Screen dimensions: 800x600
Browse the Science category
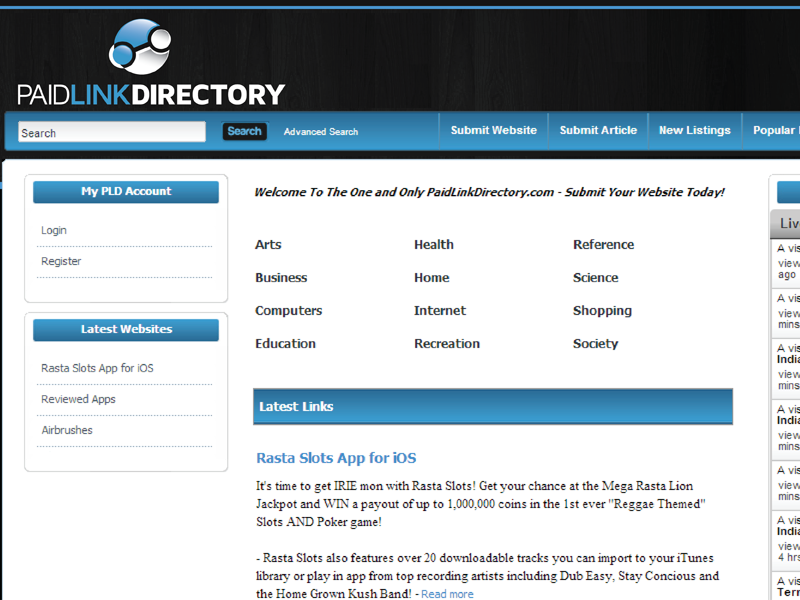(595, 278)
